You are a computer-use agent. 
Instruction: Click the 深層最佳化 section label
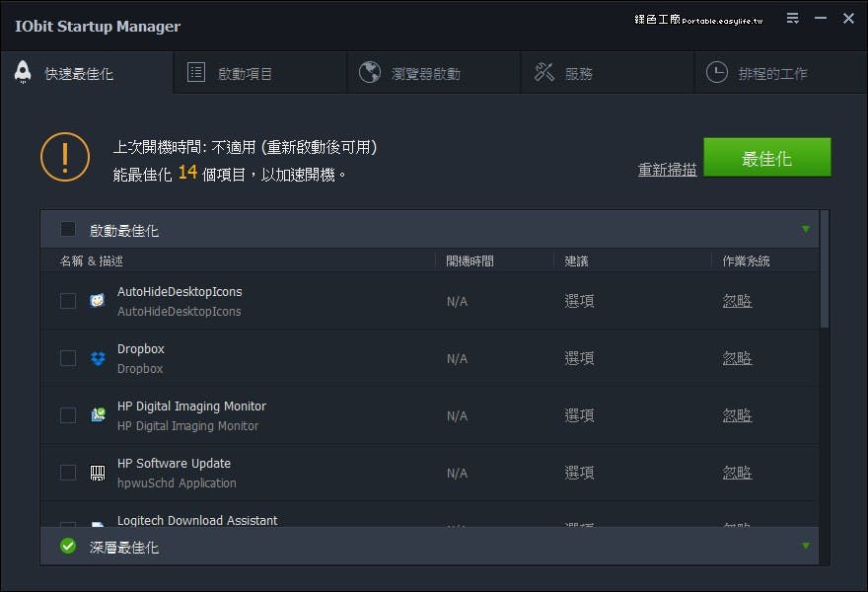pos(124,548)
